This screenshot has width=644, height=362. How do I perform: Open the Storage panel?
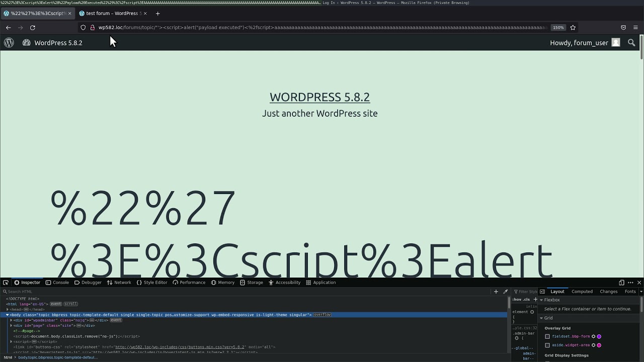click(251, 283)
